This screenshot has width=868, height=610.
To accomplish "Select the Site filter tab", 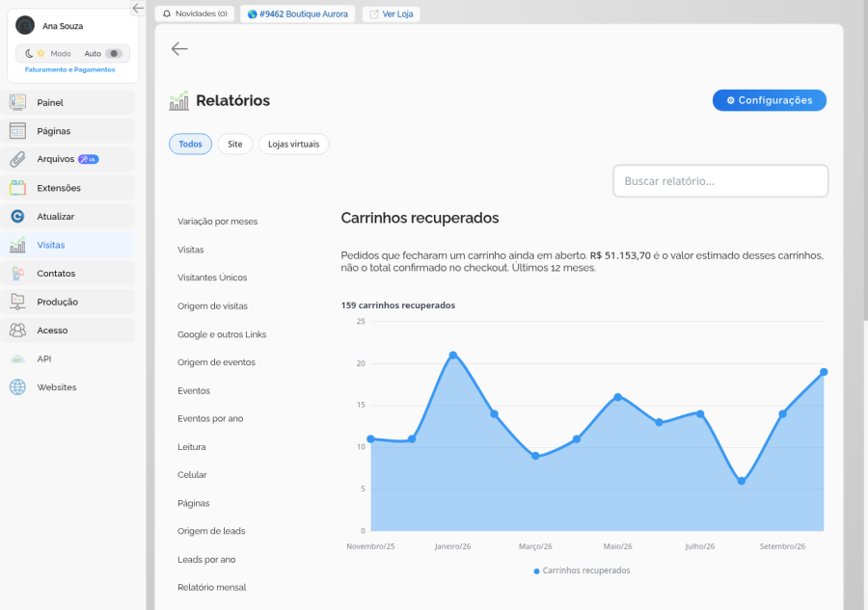I will (x=235, y=144).
